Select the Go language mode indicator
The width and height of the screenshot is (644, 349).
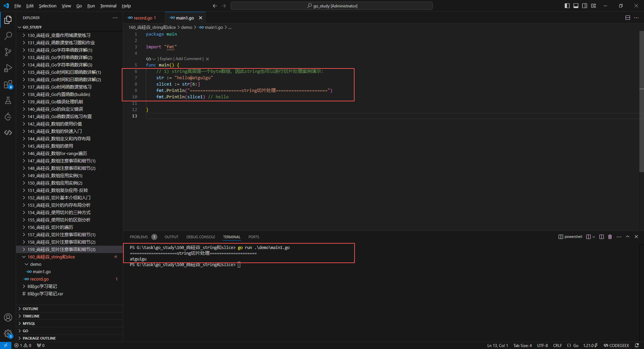point(576,345)
